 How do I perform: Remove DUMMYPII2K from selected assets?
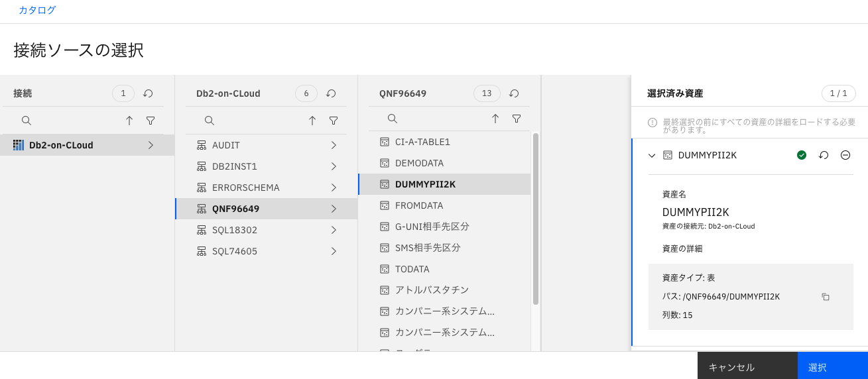coord(845,155)
